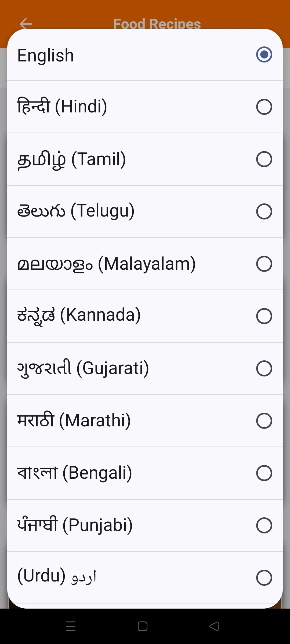Choose the Telugu radio button
The image size is (290, 644).
pyautogui.click(x=264, y=211)
